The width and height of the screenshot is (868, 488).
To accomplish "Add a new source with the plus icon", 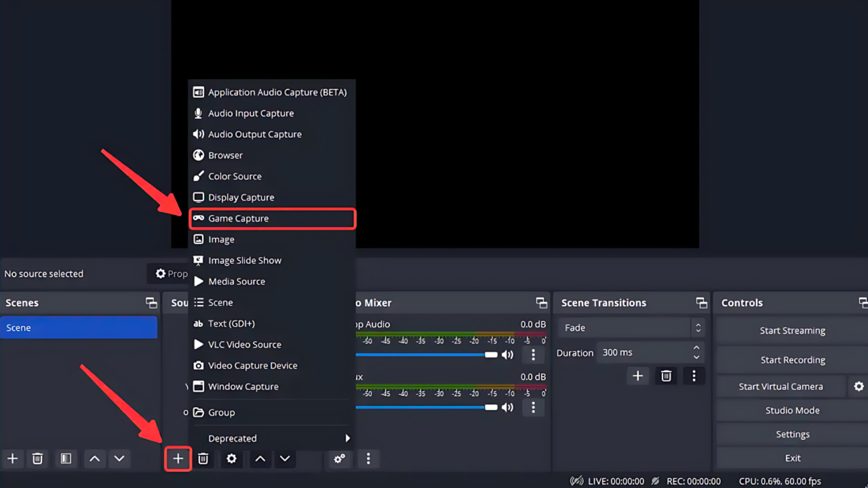I will (x=178, y=459).
